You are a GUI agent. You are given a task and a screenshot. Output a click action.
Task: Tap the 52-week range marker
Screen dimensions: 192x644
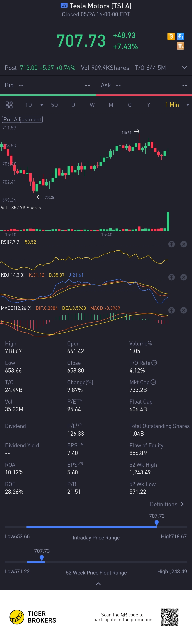42,558
